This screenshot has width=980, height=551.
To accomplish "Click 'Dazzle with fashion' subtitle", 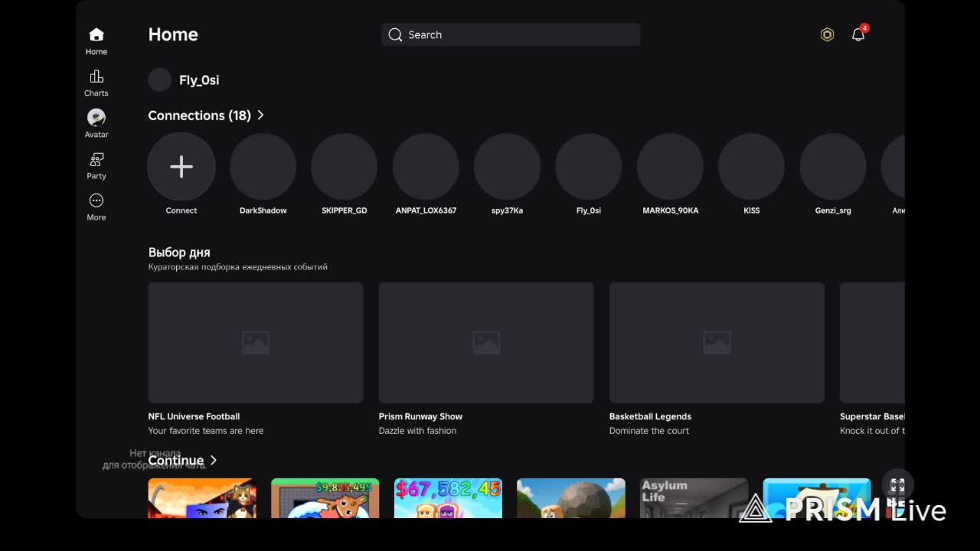I will coord(417,431).
